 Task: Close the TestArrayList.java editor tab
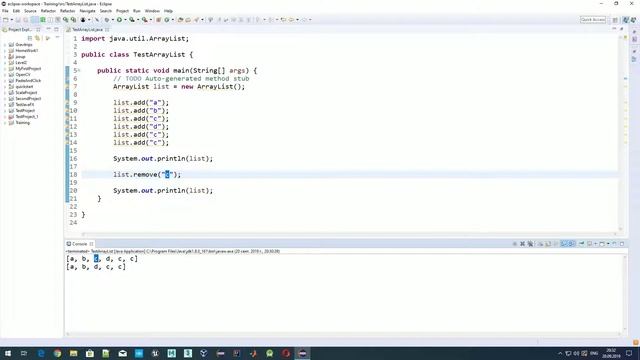(x=107, y=30)
